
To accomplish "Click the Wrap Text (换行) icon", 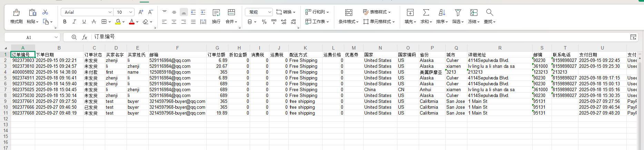I will (x=216, y=13).
